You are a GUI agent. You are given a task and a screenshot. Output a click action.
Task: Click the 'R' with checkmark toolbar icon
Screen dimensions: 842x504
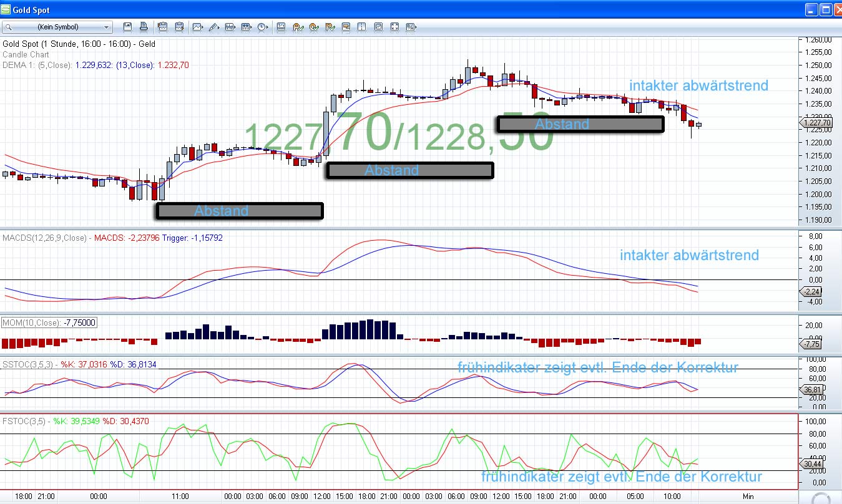click(x=330, y=27)
